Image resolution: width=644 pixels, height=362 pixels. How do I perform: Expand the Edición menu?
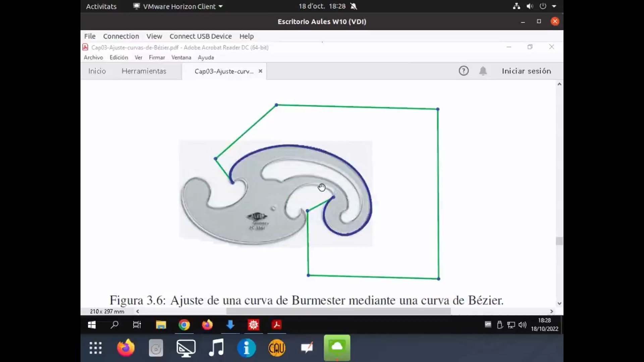coord(118,57)
